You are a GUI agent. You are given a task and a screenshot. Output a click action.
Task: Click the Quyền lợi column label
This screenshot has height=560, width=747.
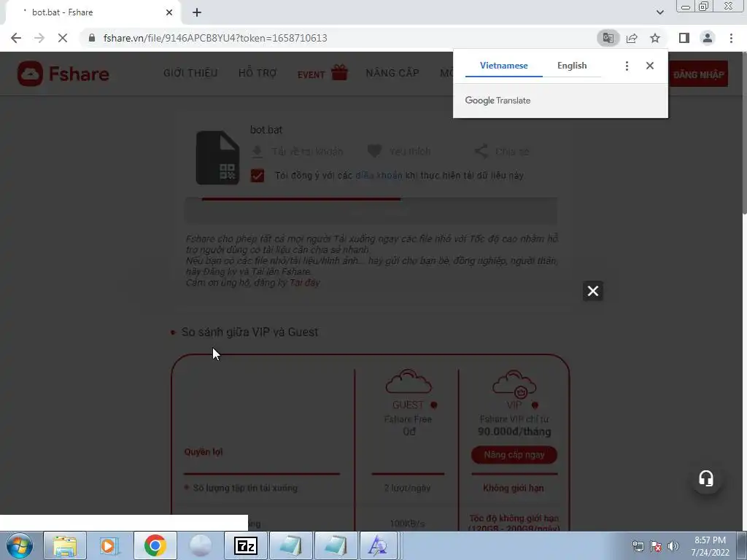[204, 452]
